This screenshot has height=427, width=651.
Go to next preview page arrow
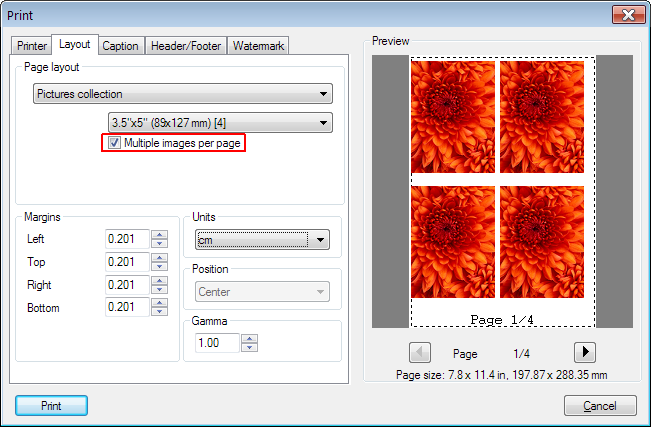coord(585,352)
